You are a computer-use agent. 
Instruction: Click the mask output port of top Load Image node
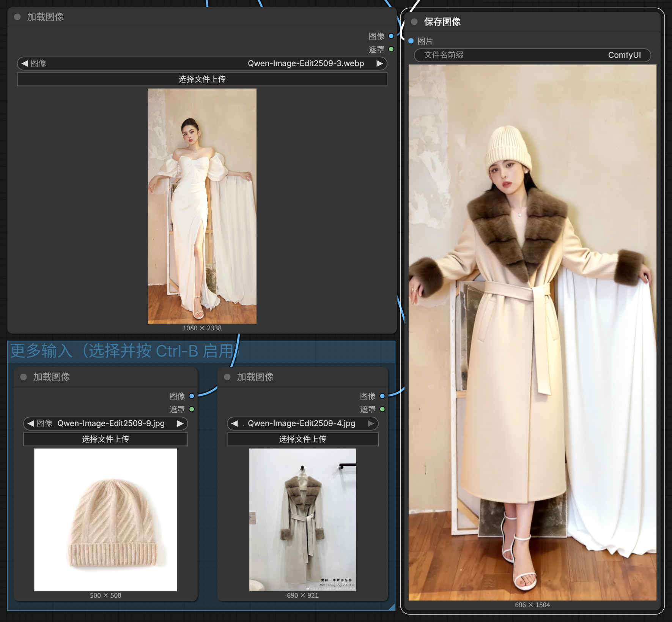[x=391, y=49]
